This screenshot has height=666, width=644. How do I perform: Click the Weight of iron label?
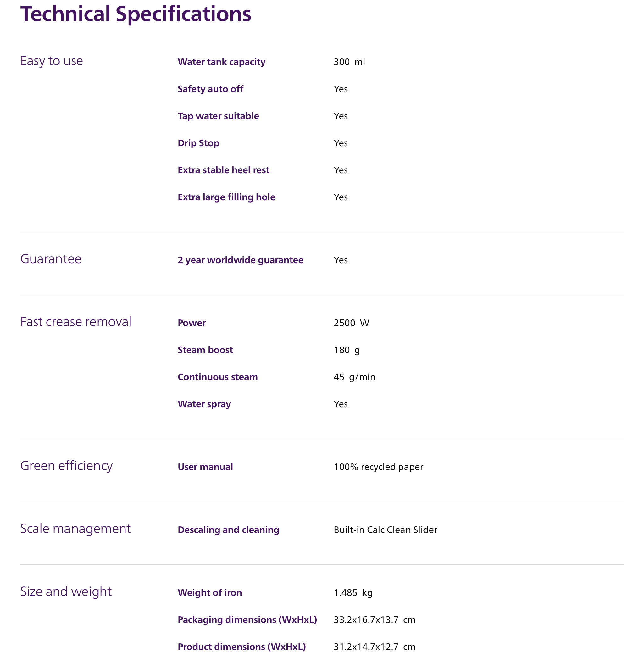pyautogui.click(x=210, y=593)
